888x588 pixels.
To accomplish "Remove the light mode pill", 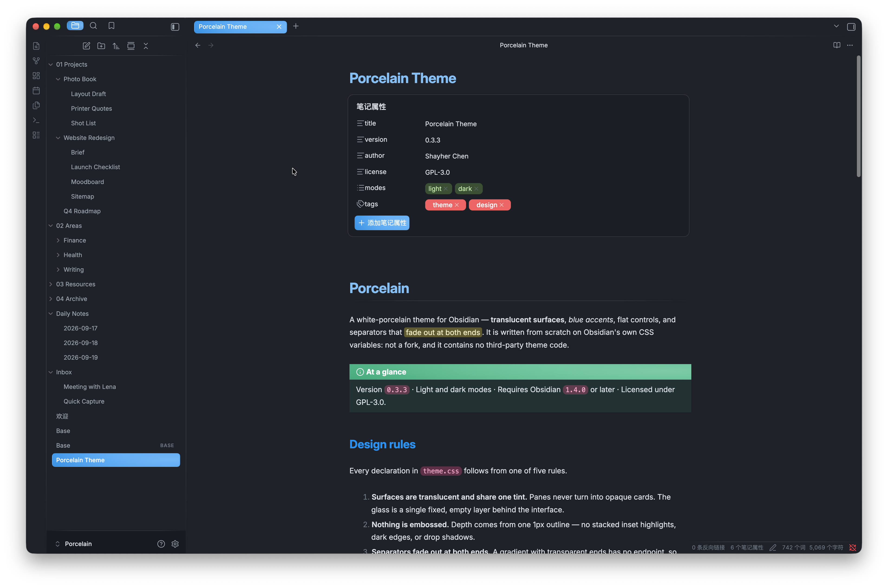I will pyautogui.click(x=445, y=189).
